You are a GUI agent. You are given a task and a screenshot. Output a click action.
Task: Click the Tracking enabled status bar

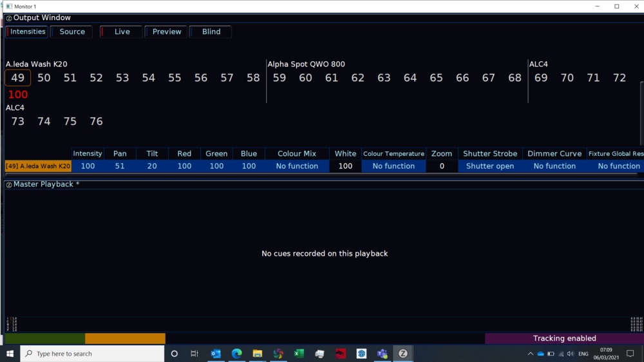(564, 339)
